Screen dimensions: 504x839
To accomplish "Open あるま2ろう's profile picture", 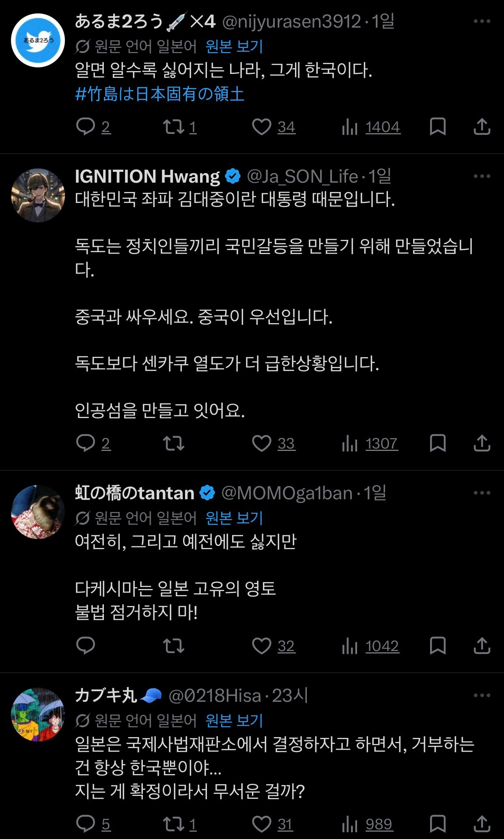I will [38, 40].
